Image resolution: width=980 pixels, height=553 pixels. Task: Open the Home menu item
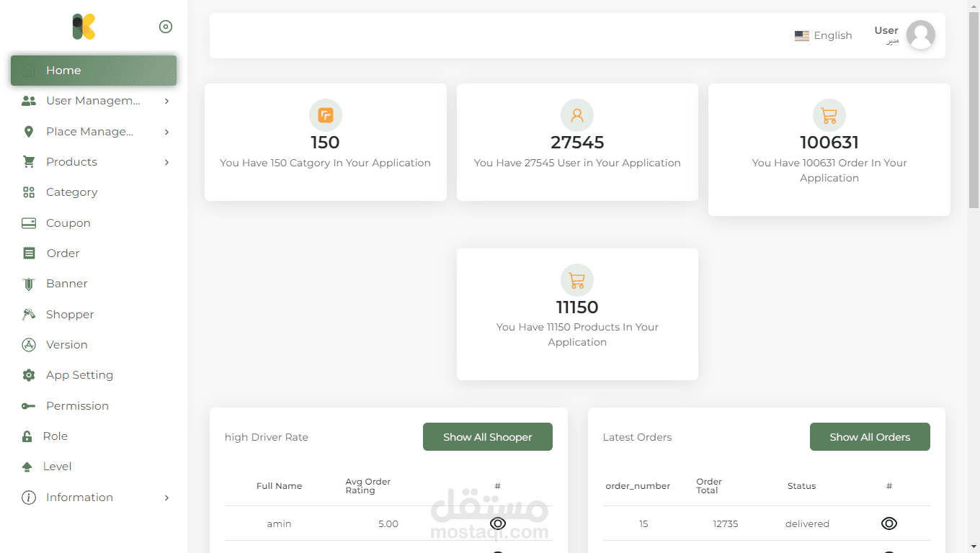94,71
